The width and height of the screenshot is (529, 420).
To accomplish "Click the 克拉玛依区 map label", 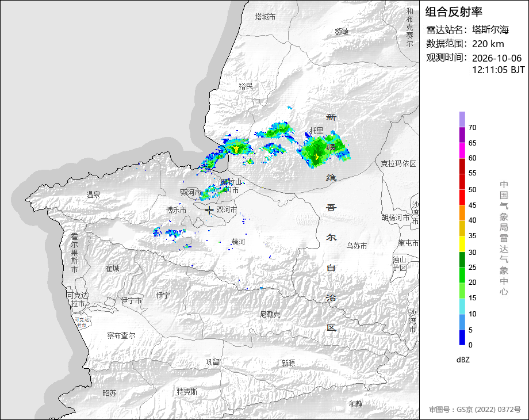I will click(398, 164).
